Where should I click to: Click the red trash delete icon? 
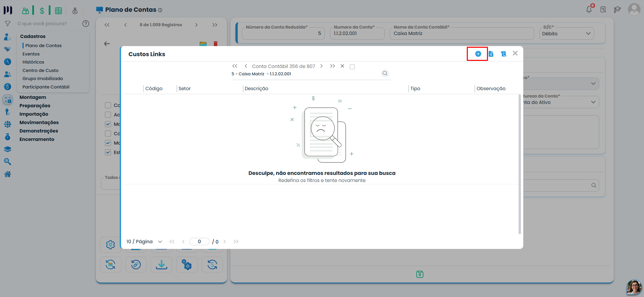coord(216,44)
